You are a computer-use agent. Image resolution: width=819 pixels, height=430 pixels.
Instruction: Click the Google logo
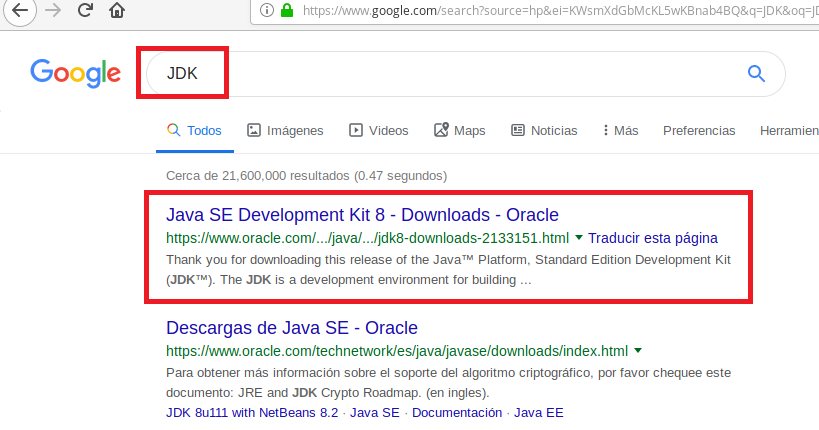(x=75, y=72)
